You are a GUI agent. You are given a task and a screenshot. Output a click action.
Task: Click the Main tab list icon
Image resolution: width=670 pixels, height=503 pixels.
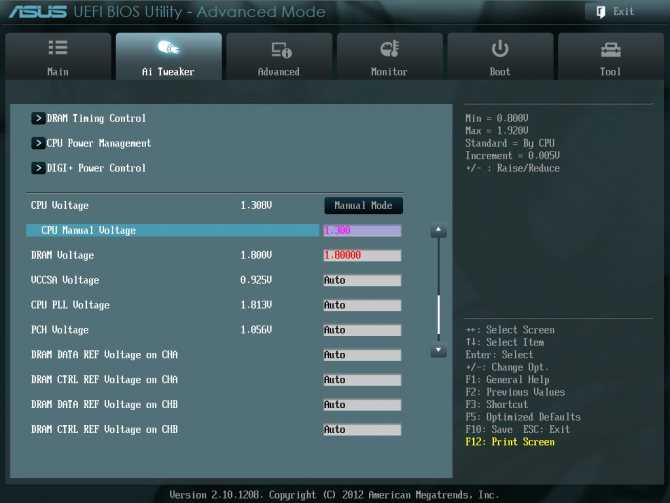coord(58,48)
